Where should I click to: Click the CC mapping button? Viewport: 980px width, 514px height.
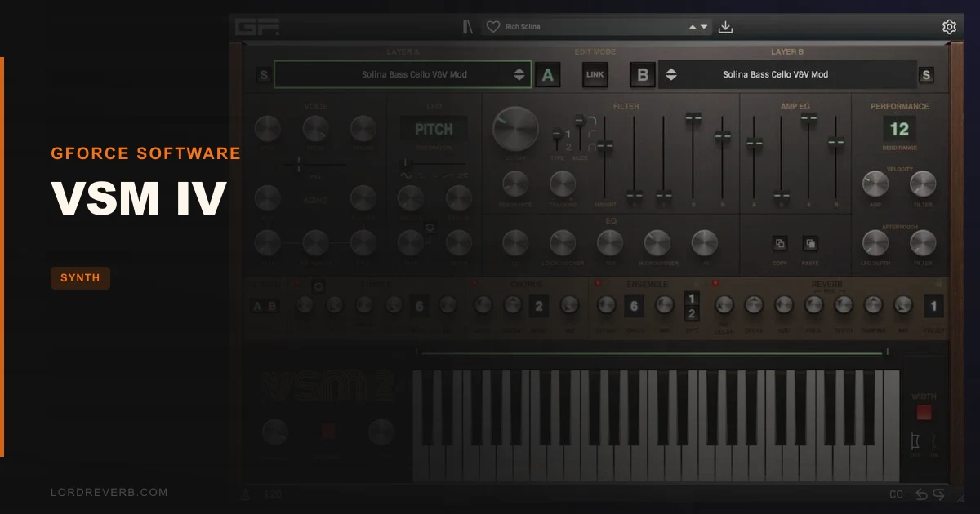tap(896, 494)
